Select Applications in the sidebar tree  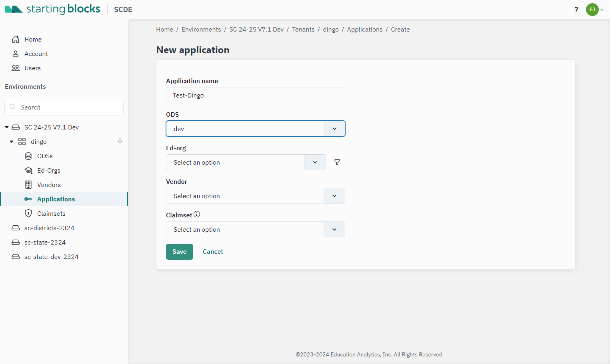pos(56,199)
